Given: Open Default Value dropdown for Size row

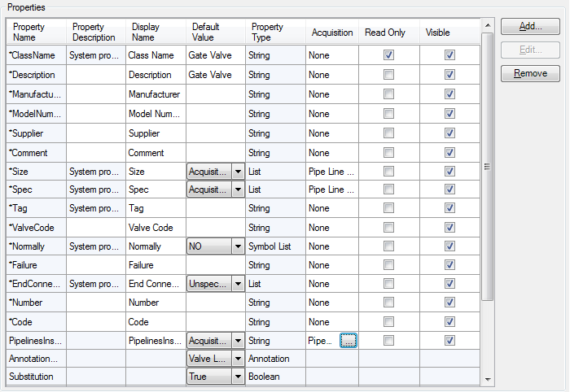Looking at the screenshot, I should 238,172.
